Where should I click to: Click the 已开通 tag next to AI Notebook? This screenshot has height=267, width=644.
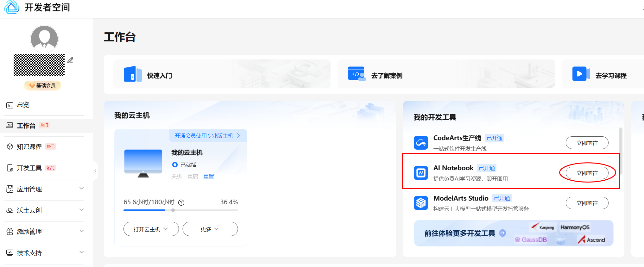(x=487, y=168)
